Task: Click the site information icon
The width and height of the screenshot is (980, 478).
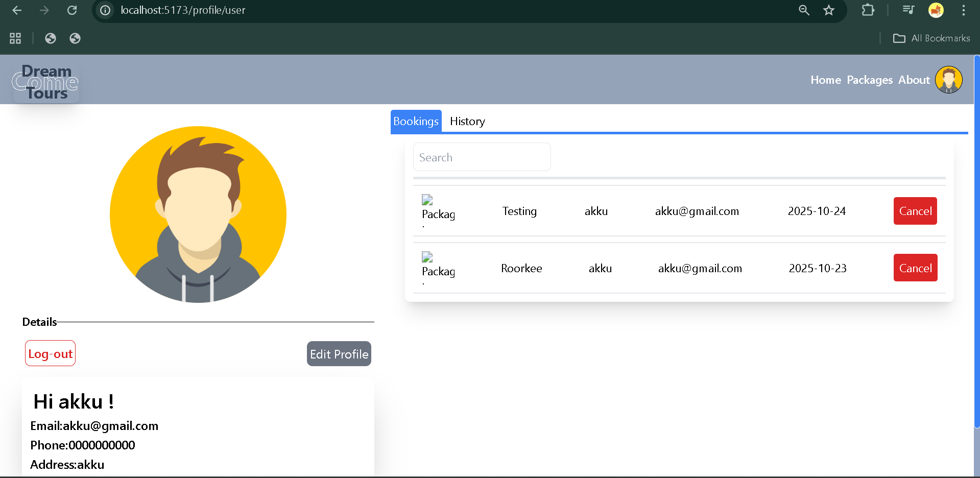Action: pos(105,10)
